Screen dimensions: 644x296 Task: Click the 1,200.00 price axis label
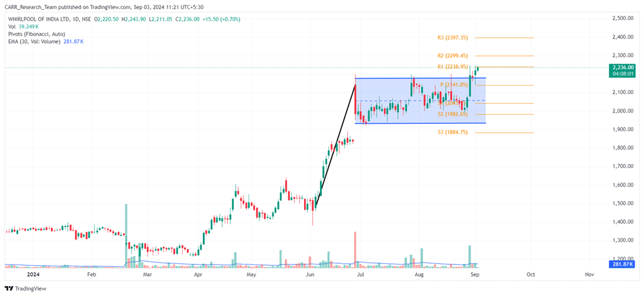pyautogui.click(x=624, y=259)
